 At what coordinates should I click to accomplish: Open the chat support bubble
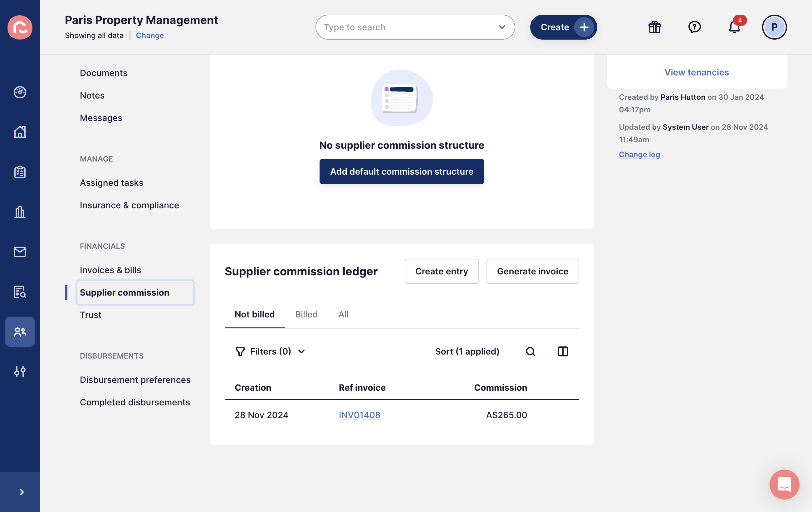(784, 484)
